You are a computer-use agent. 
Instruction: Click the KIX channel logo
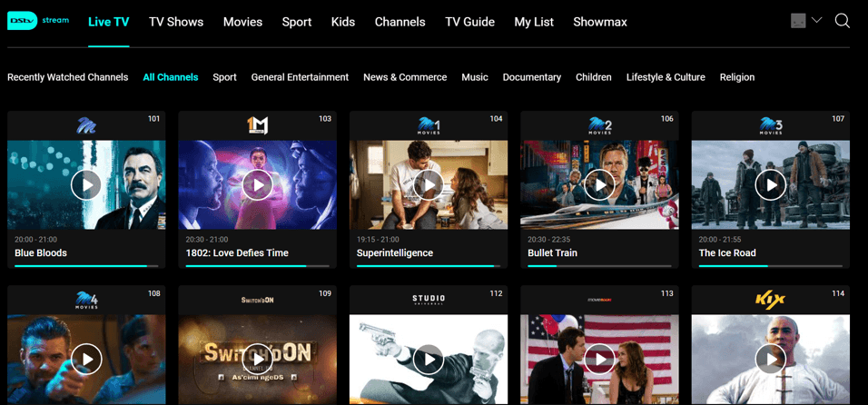pyautogui.click(x=771, y=300)
